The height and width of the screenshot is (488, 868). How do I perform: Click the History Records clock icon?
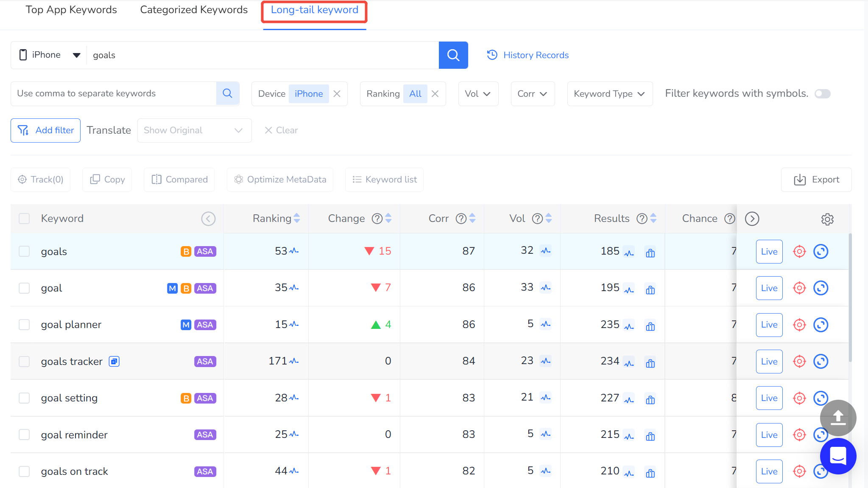(x=492, y=55)
